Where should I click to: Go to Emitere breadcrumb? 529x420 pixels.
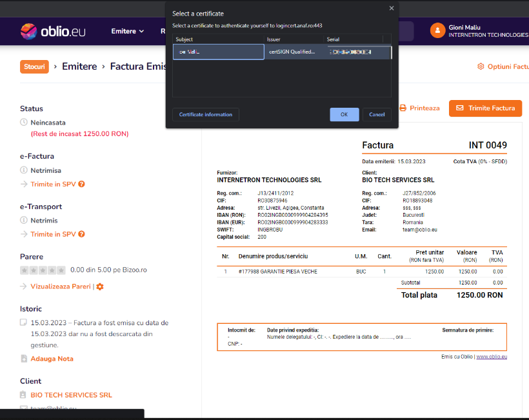tap(79, 66)
